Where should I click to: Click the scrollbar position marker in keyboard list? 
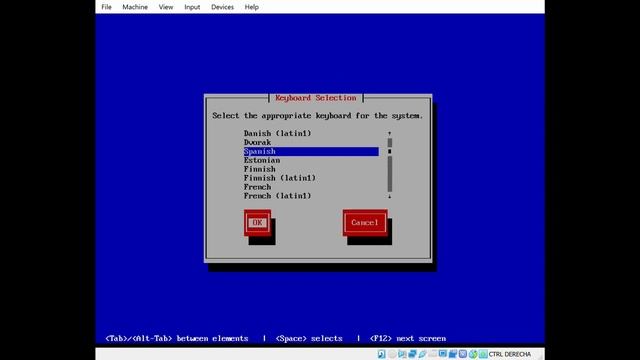(x=389, y=151)
